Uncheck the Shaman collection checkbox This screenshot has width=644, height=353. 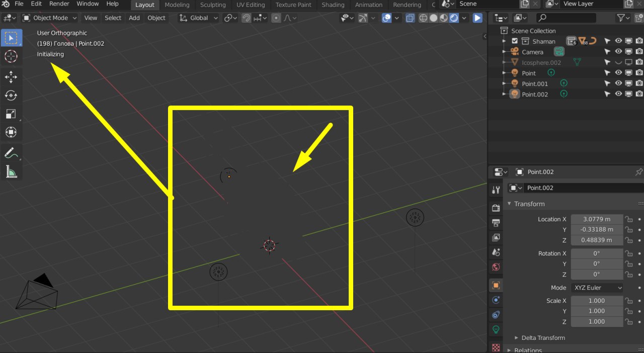(515, 41)
